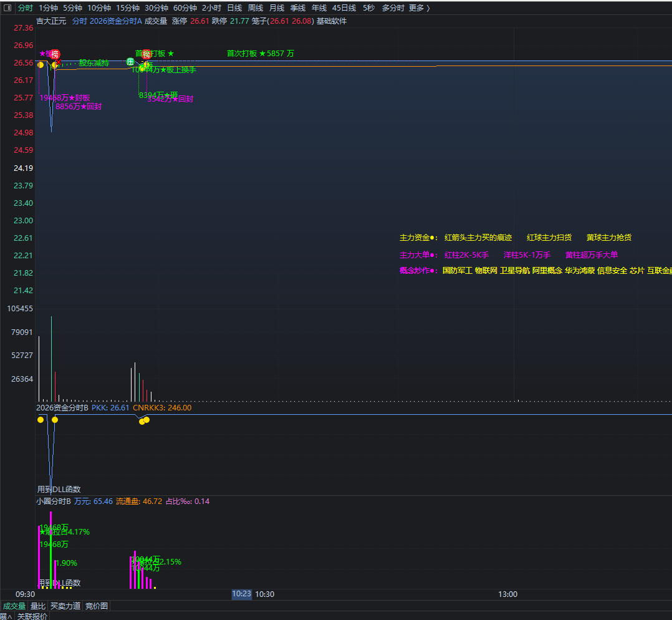Viewport: 672px width, 620px height.
Task: Expand the 更多 periods chevron
Action: (420, 7)
